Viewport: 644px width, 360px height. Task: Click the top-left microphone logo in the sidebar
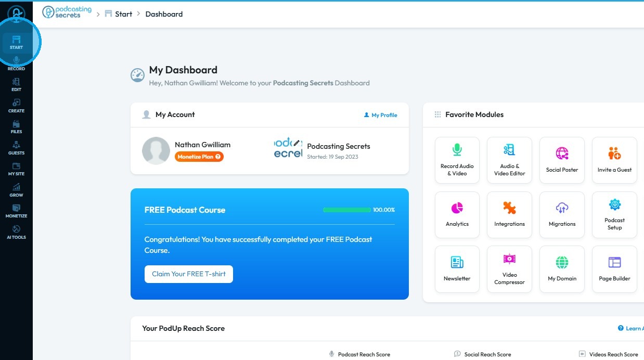pyautogui.click(x=16, y=15)
